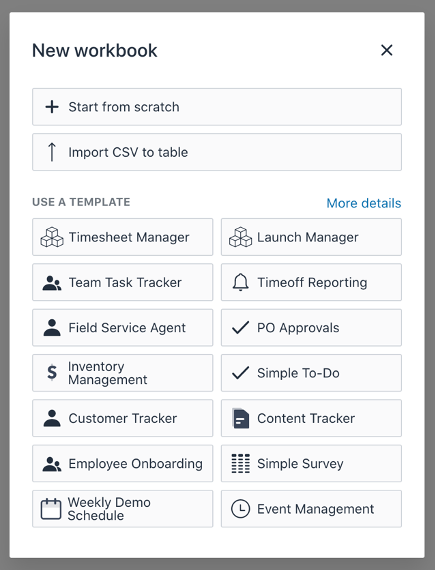Choose the Simple To-Do template
Image resolution: width=435 pixels, height=570 pixels.
(x=311, y=373)
